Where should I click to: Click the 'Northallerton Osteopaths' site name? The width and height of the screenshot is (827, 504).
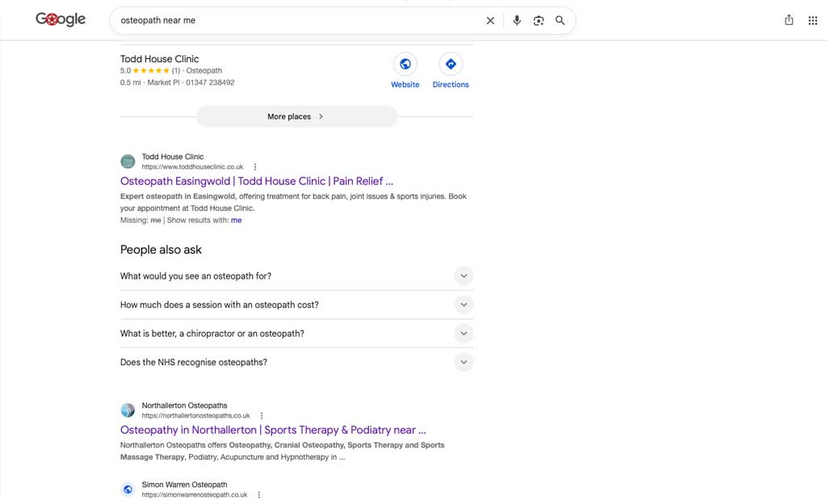(x=185, y=405)
